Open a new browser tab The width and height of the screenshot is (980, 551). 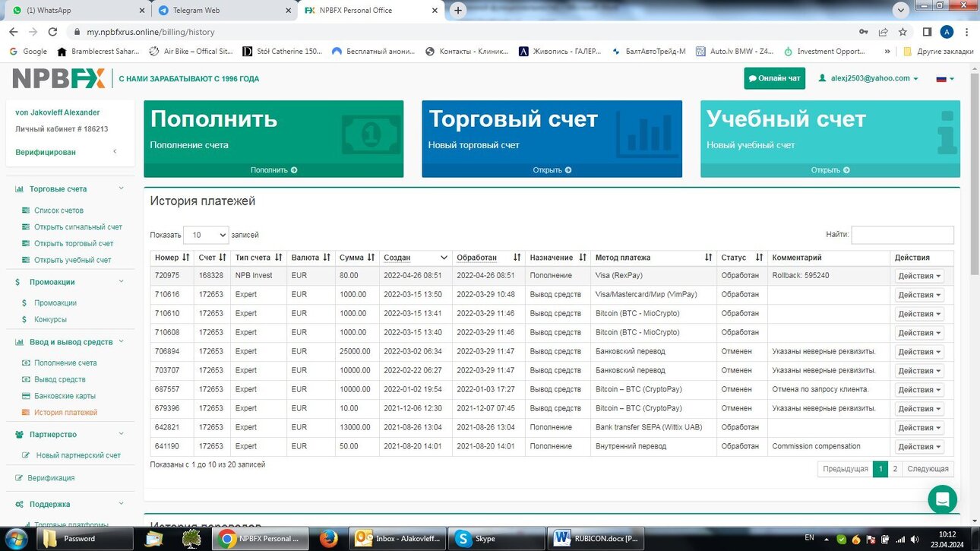[457, 11]
